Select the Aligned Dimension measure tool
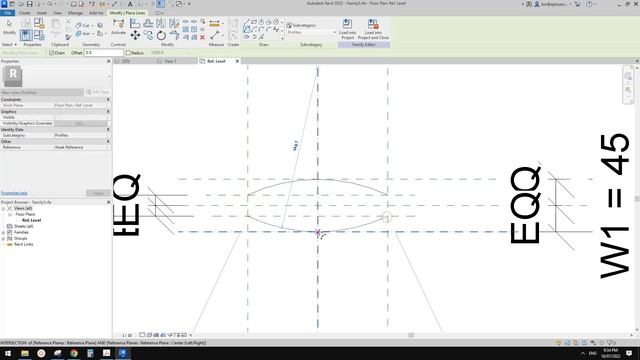 [x=214, y=24]
